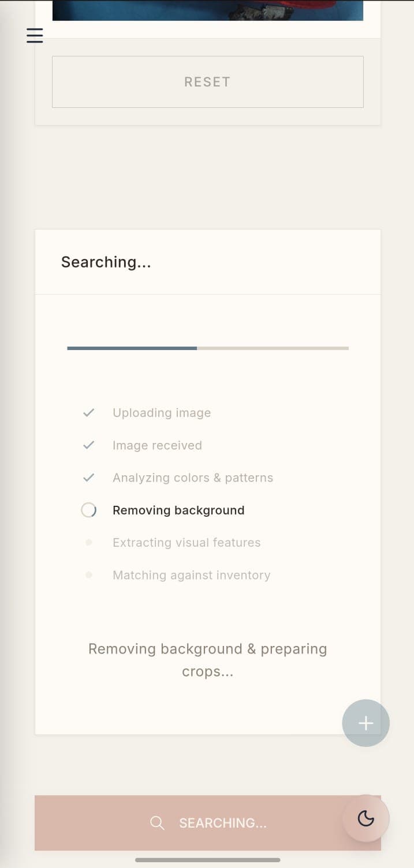Click the spinner next to Removing background

click(x=88, y=510)
